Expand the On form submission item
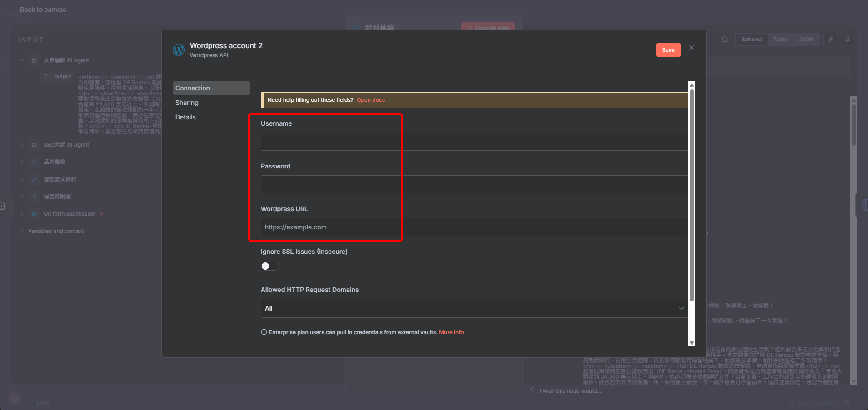 (22, 214)
